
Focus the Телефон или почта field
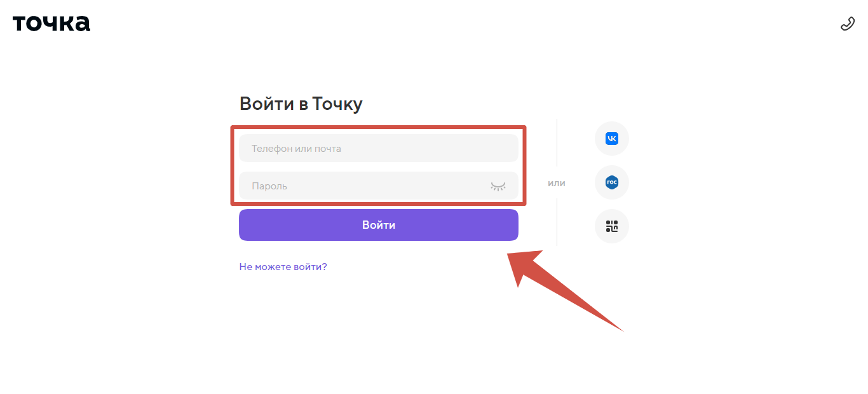coord(378,149)
